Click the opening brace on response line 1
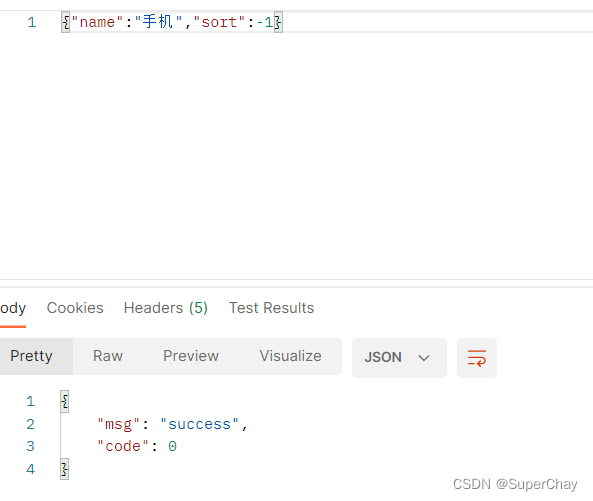The width and height of the screenshot is (593, 501). (65, 401)
